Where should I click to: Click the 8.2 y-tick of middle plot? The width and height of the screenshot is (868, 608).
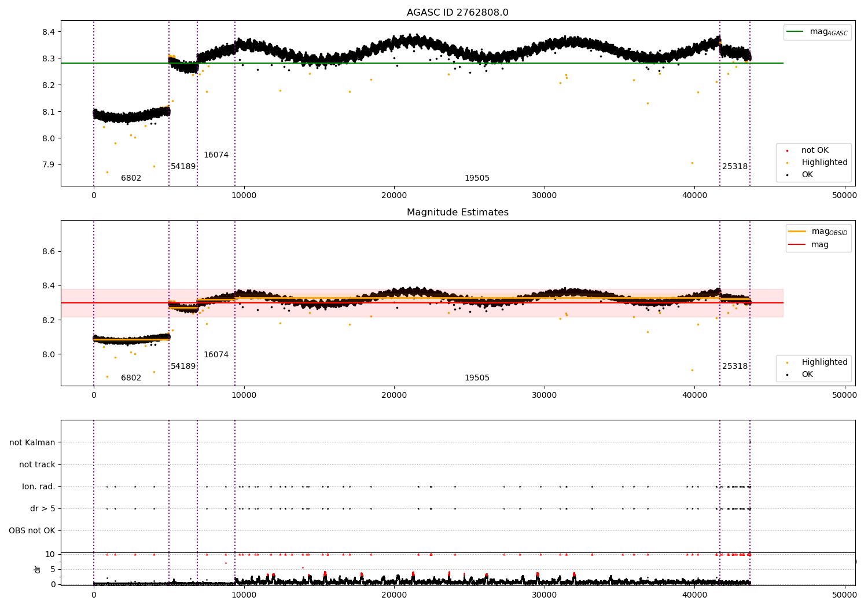pyautogui.click(x=49, y=320)
